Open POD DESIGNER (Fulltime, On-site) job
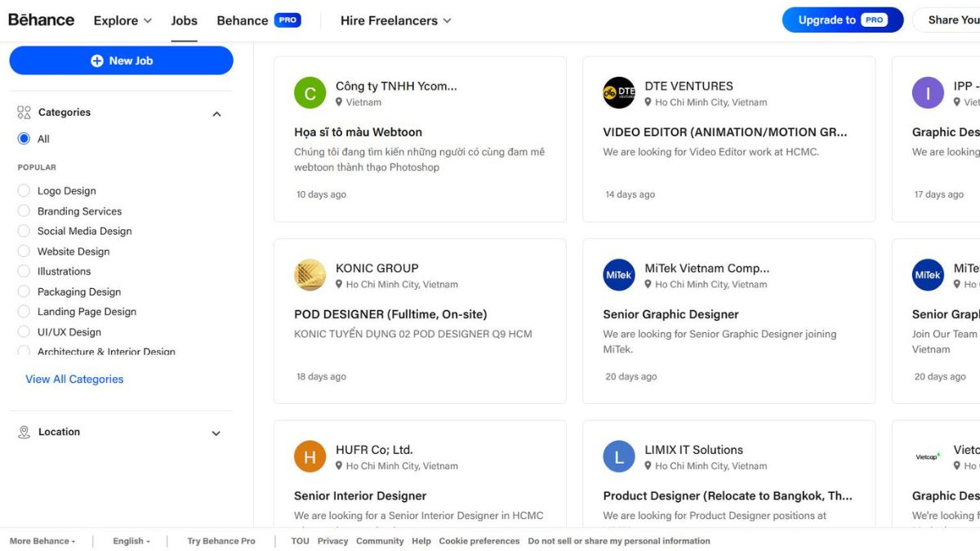Image resolution: width=980 pixels, height=551 pixels. pyautogui.click(x=390, y=314)
